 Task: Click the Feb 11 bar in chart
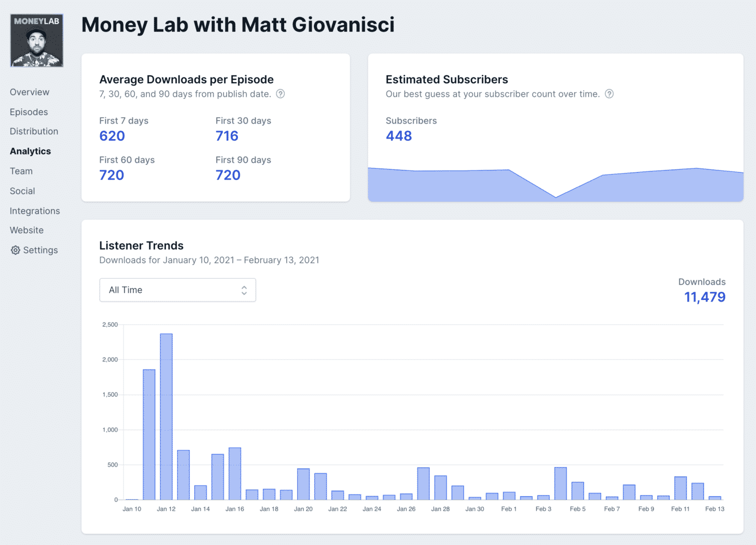click(x=680, y=488)
